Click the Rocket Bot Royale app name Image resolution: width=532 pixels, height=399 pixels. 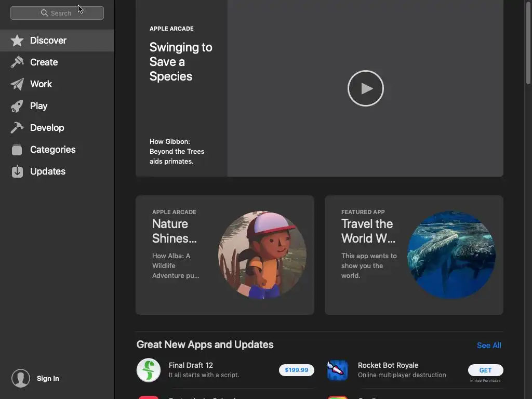coord(388,365)
